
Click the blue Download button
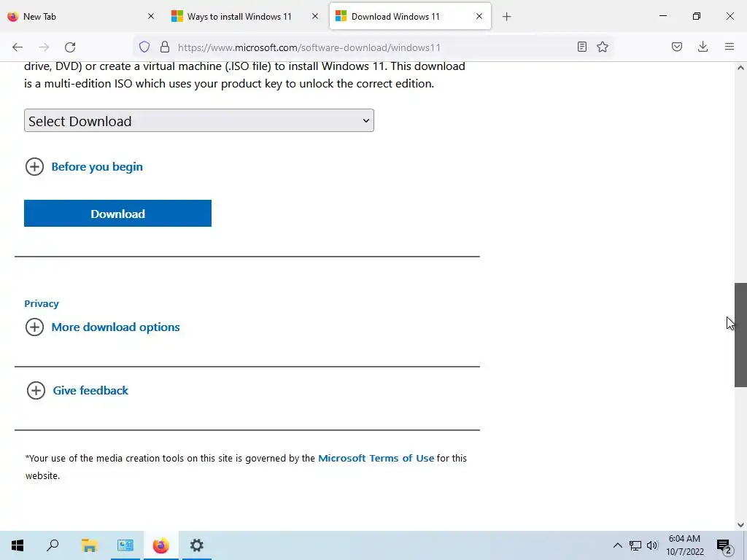117,214
